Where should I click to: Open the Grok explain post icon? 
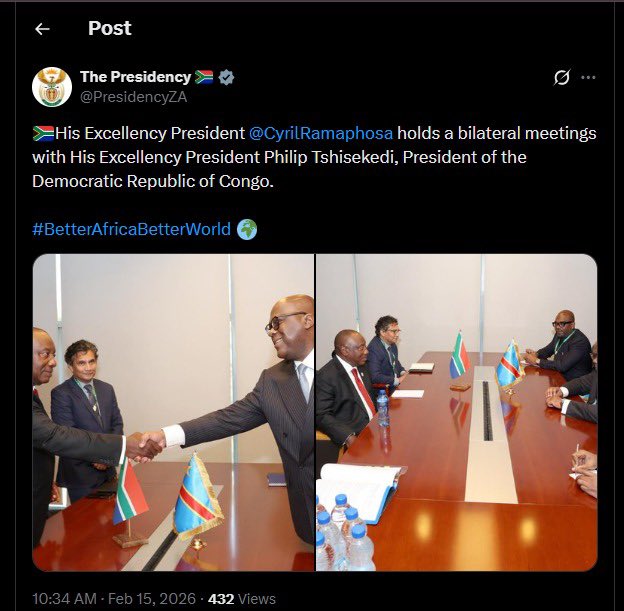pyautogui.click(x=562, y=78)
